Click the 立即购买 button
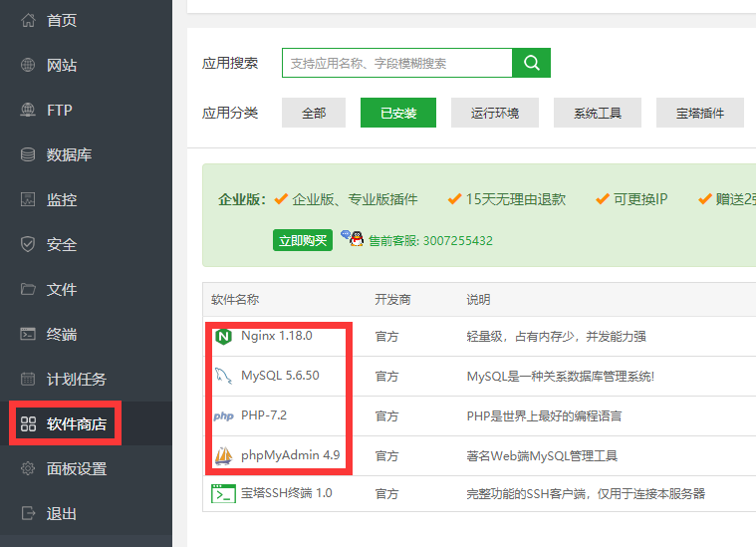 point(303,240)
